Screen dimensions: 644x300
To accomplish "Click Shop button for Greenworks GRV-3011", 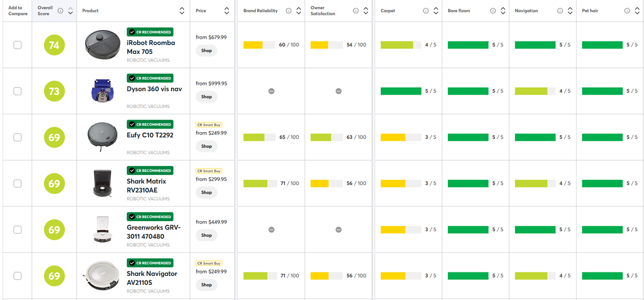I will click(x=207, y=235).
